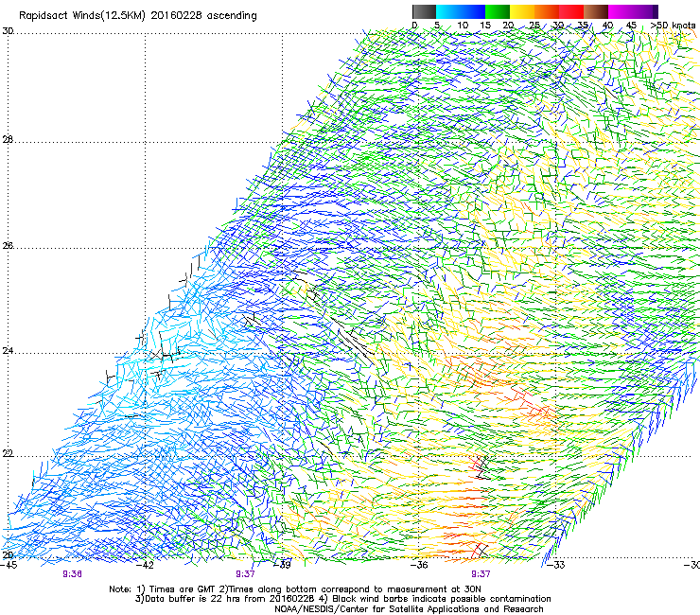This screenshot has width=700, height=615.
Task: Click the 'NOAA/NESDIS/Center for Satellite Applications' credit
Action: 409,609
